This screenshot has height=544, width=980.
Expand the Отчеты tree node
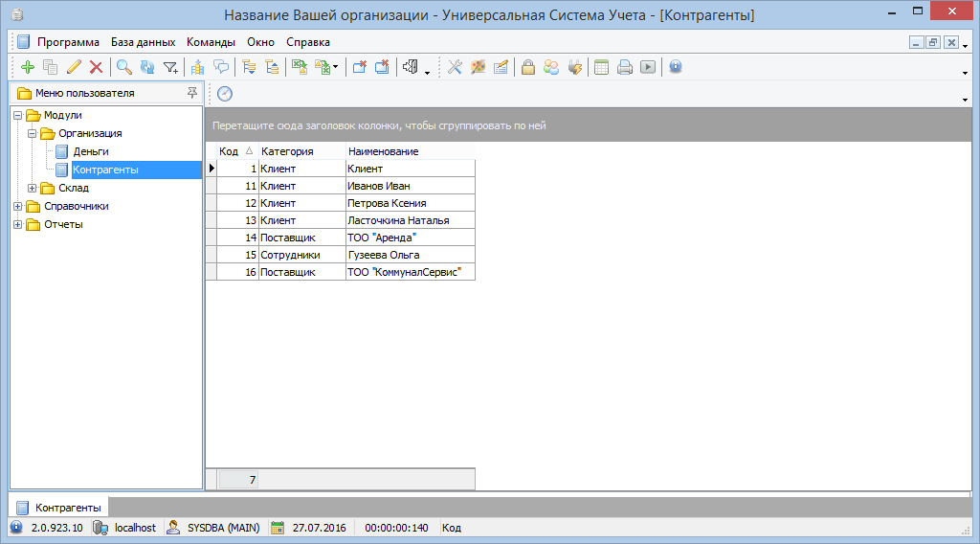tap(18, 225)
